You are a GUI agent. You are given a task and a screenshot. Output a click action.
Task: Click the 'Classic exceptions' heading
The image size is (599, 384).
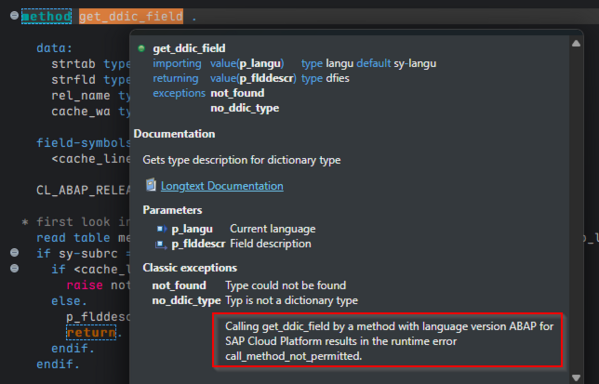click(x=190, y=268)
